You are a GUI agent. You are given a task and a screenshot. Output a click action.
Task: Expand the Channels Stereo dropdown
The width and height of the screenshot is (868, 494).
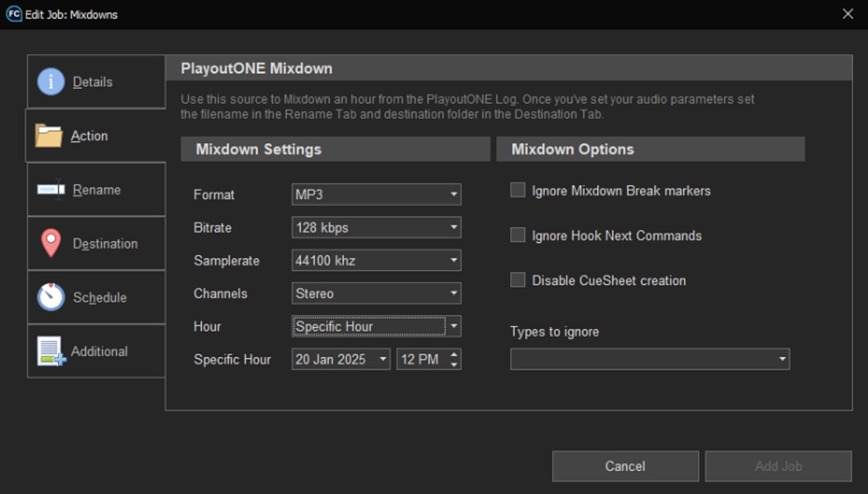pos(377,293)
